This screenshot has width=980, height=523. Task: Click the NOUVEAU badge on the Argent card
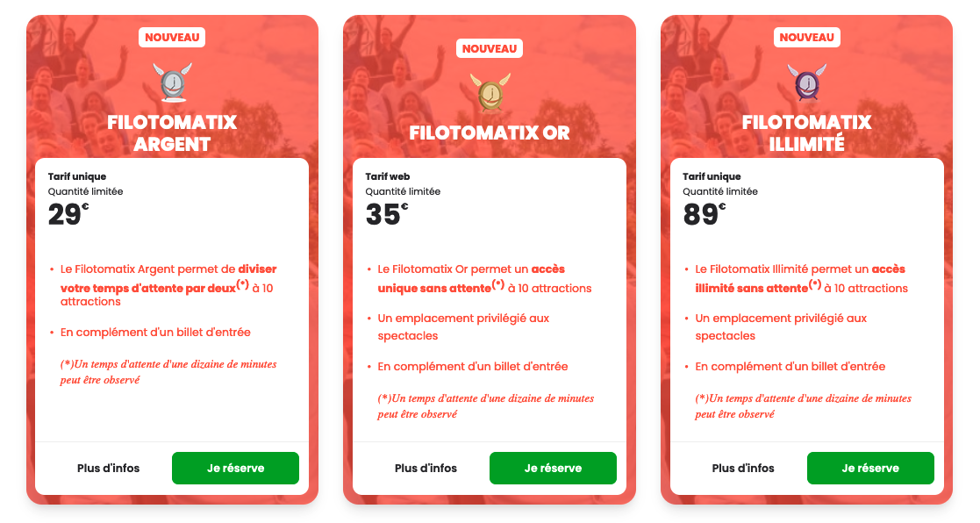pyautogui.click(x=171, y=37)
